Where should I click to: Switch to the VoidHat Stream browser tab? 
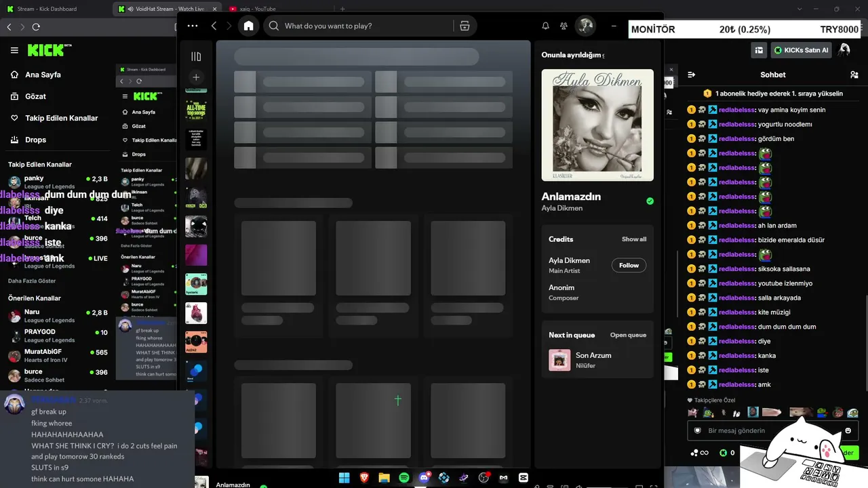[x=166, y=9]
